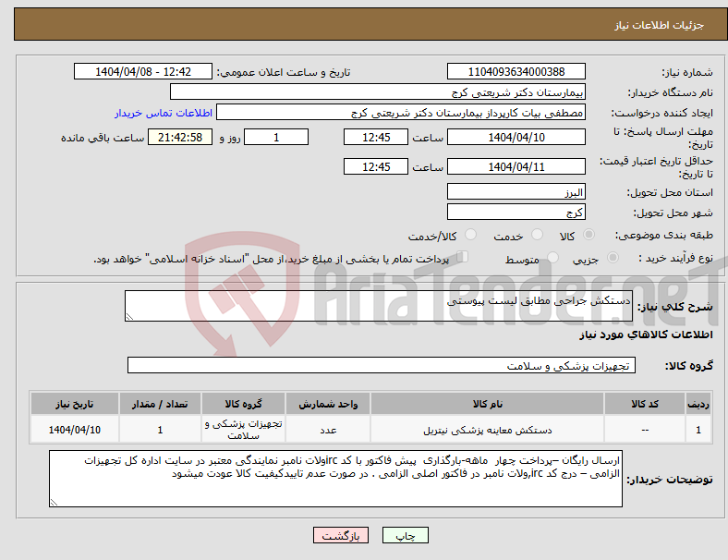Click the کد کالا column header
Viewport: 728px width, 560px height.
pos(645,404)
